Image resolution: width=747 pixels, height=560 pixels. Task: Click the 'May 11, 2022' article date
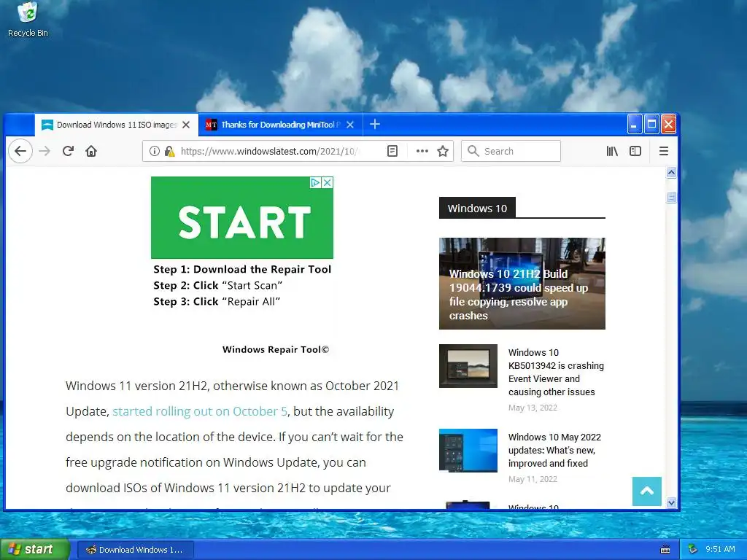click(x=533, y=479)
